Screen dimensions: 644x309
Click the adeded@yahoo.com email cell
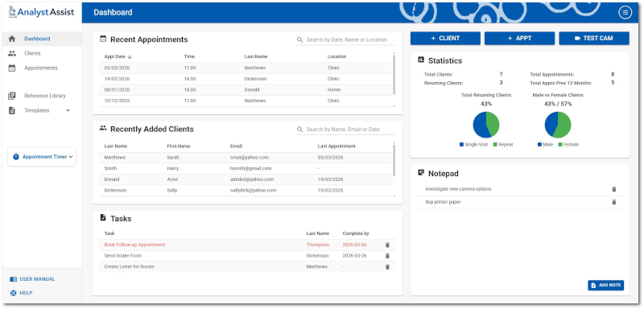[x=252, y=179]
